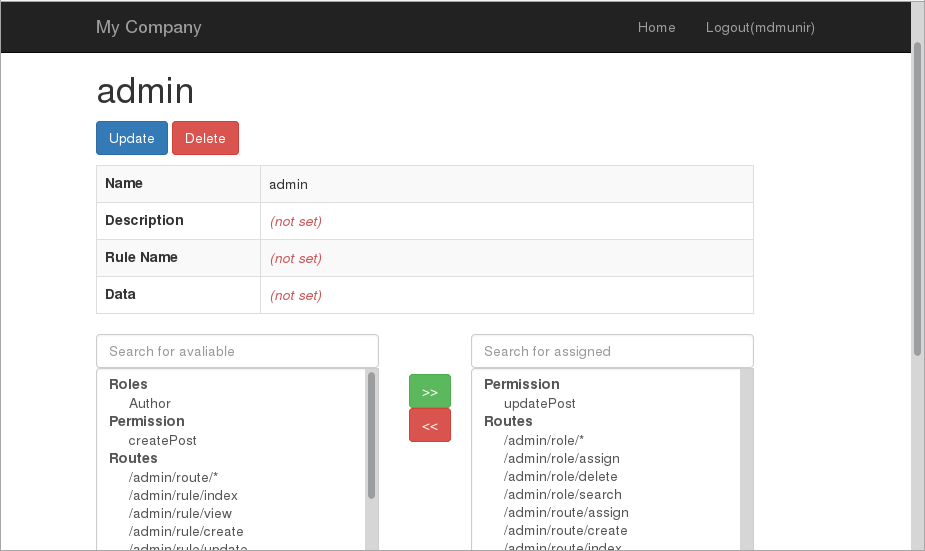Choose /admin/role/delete from assigned routes
The height and width of the screenshot is (551, 925).
[560, 477]
